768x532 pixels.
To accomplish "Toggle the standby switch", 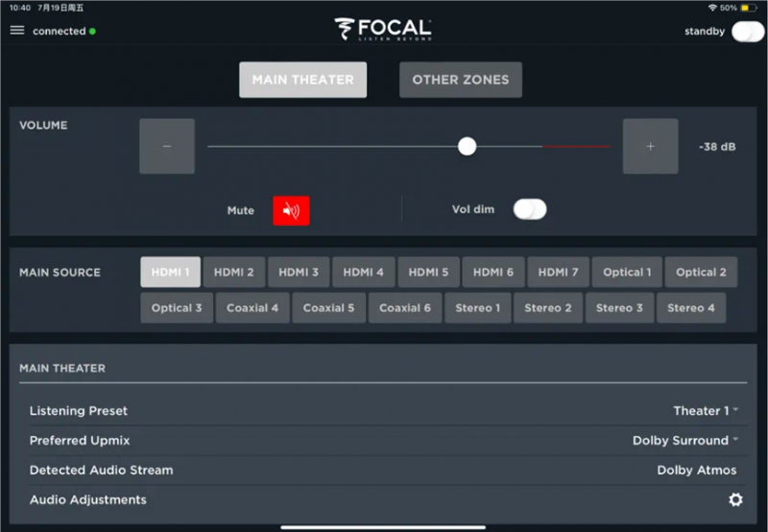I will pyautogui.click(x=748, y=32).
